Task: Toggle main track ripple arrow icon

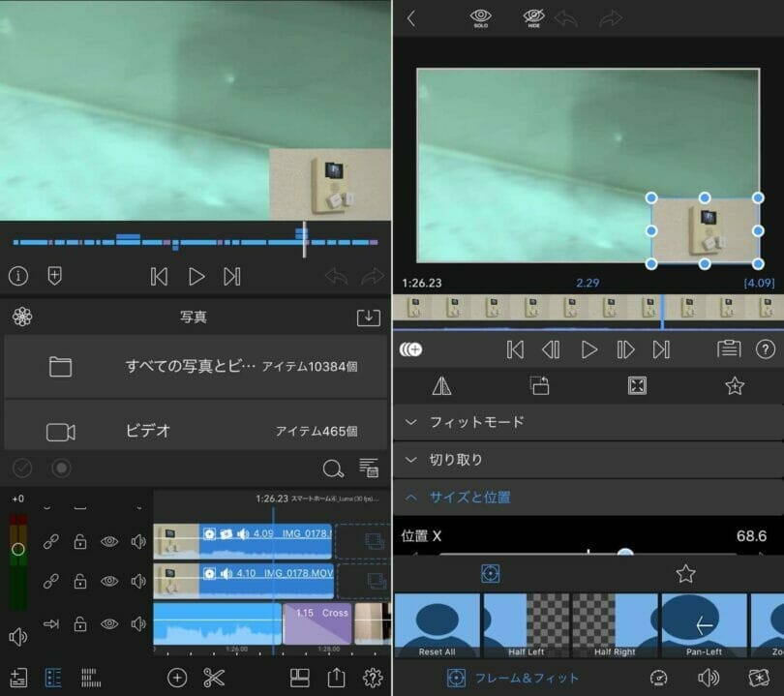Action: 51,624
